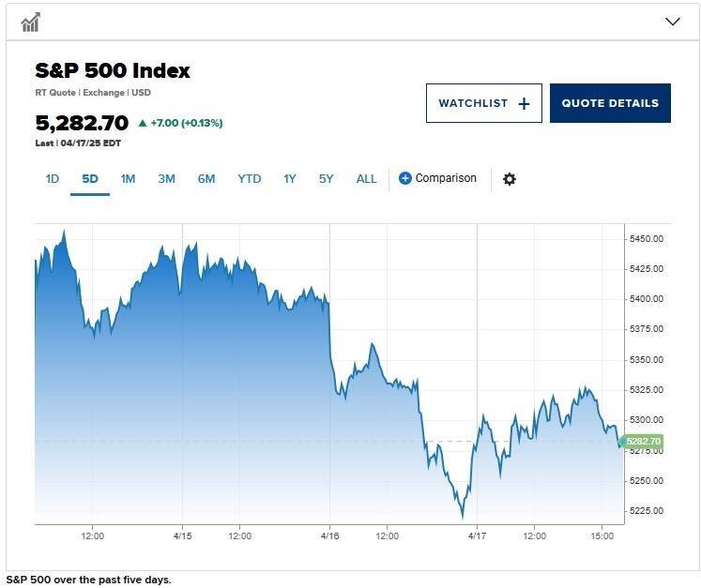Open Quote Details
Image resolution: width=701 pixels, height=588 pixels.
pyautogui.click(x=610, y=103)
